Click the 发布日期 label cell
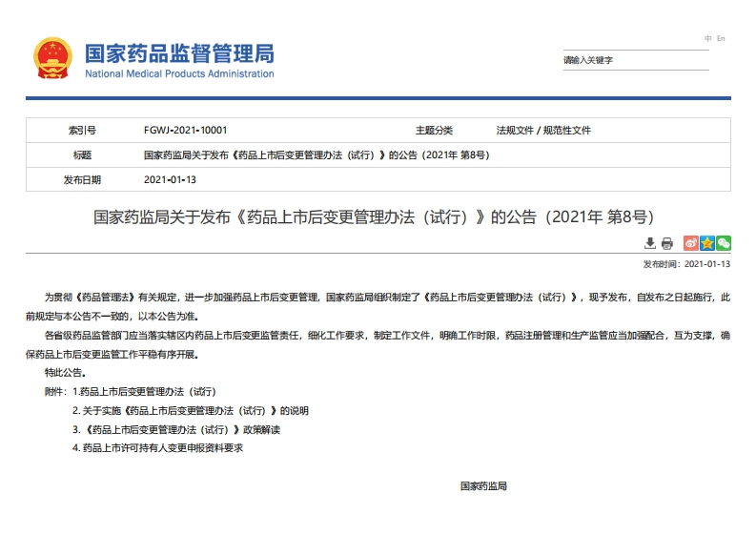This screenshot has width=756, height=535. coord(82,180)
